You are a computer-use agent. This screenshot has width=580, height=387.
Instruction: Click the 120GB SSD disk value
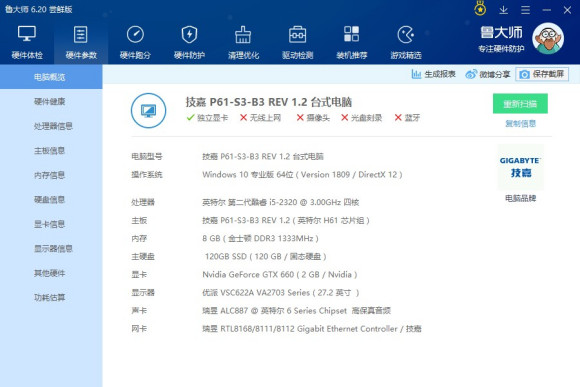[266, 256]
